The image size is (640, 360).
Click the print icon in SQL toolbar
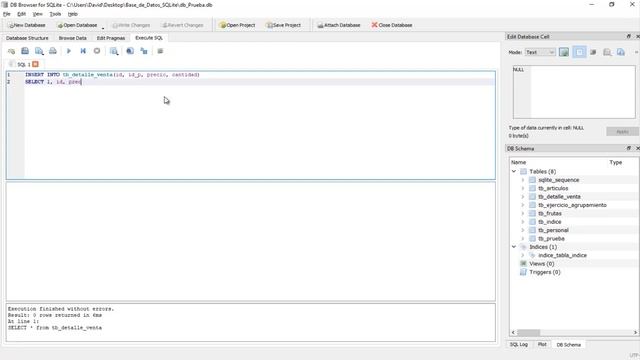click(53, 51)
